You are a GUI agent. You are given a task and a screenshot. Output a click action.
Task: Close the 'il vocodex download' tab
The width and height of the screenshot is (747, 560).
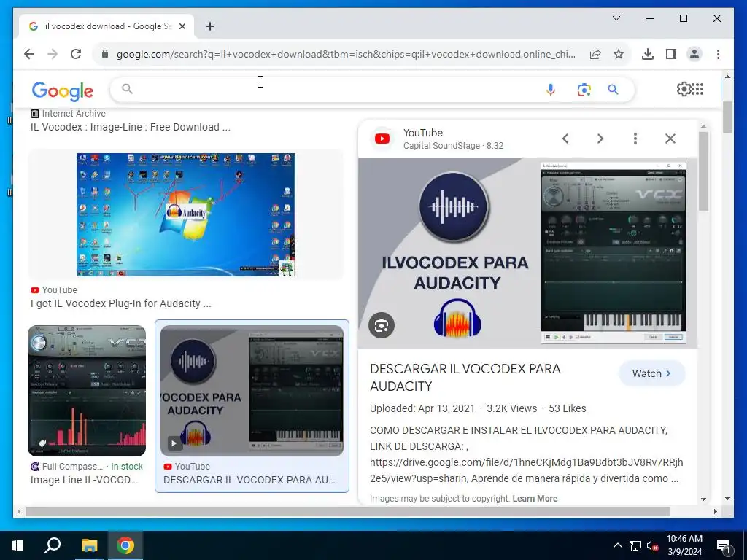pos(182,26)
